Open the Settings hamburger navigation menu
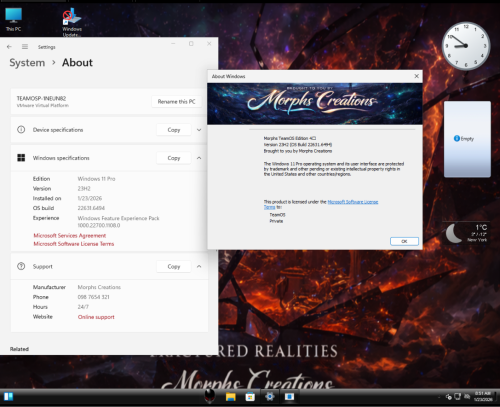 tap(25, 47)
